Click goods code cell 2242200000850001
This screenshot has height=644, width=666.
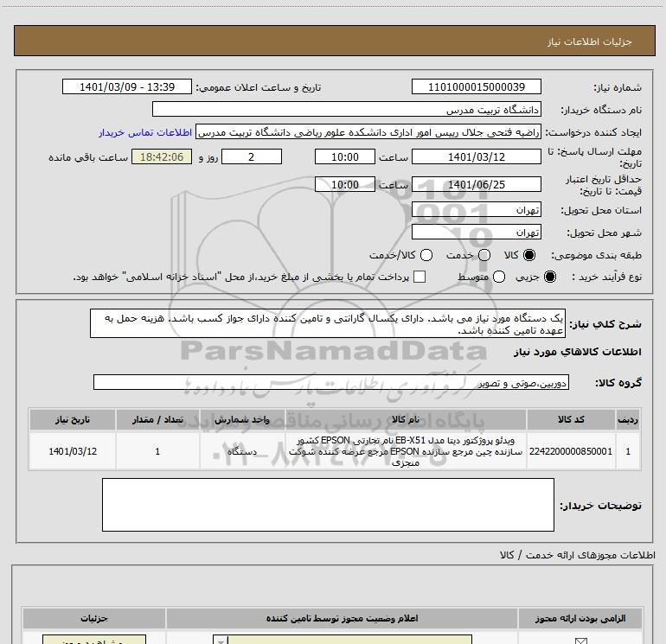(571, 451)
